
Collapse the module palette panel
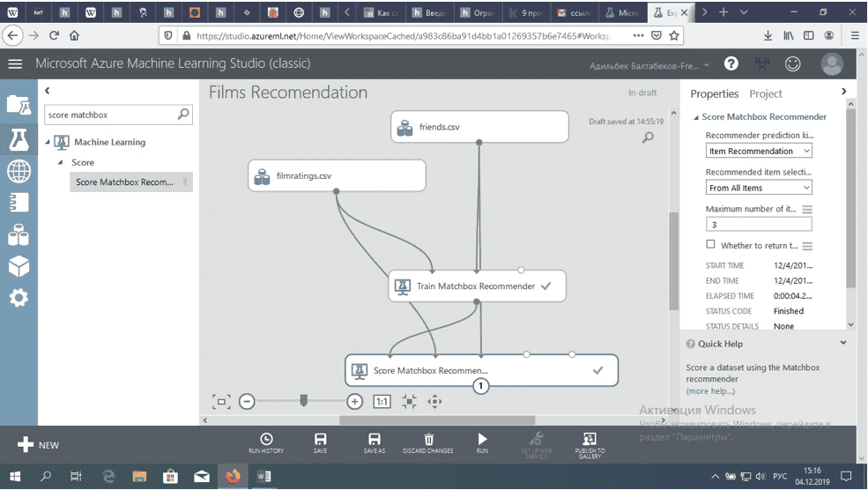click(x=48, y=90)
